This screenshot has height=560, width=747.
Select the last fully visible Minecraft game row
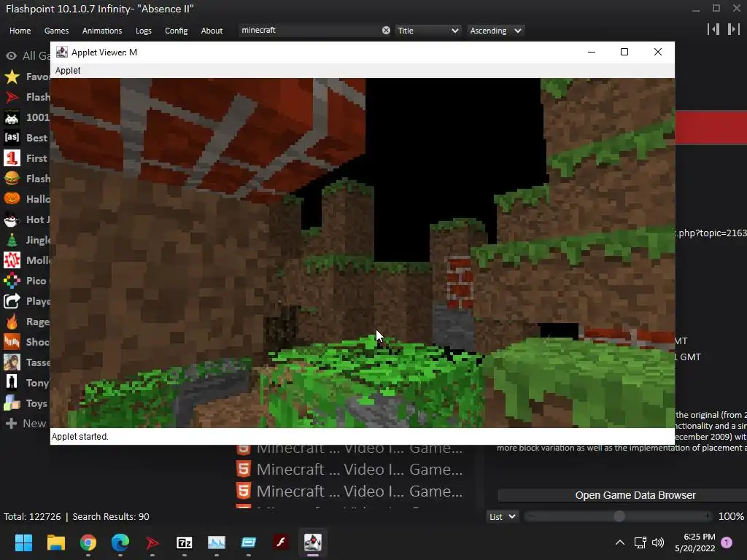(x=350, y=491)
